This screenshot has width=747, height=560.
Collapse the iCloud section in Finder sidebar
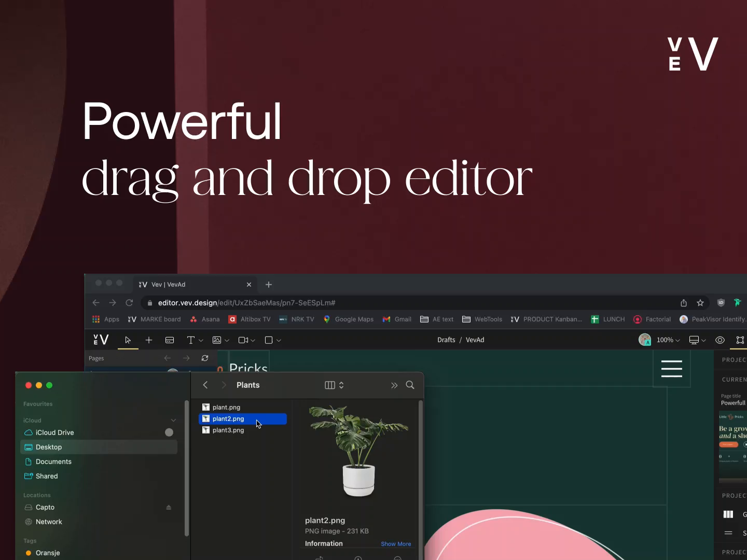point(174,421)
